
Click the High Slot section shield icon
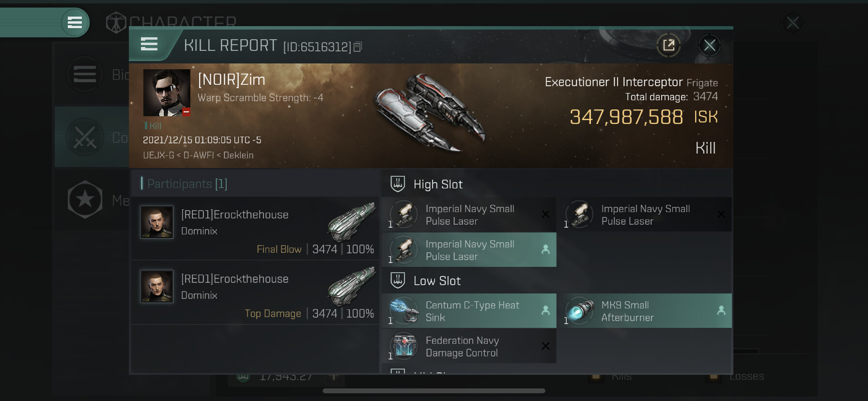[398, 184]
